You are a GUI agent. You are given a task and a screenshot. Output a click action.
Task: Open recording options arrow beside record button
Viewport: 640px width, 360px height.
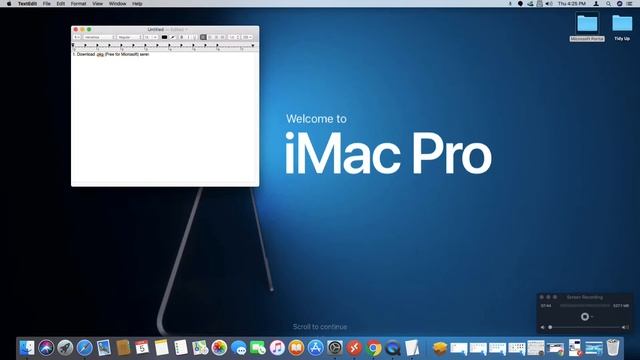click(592, 317)
